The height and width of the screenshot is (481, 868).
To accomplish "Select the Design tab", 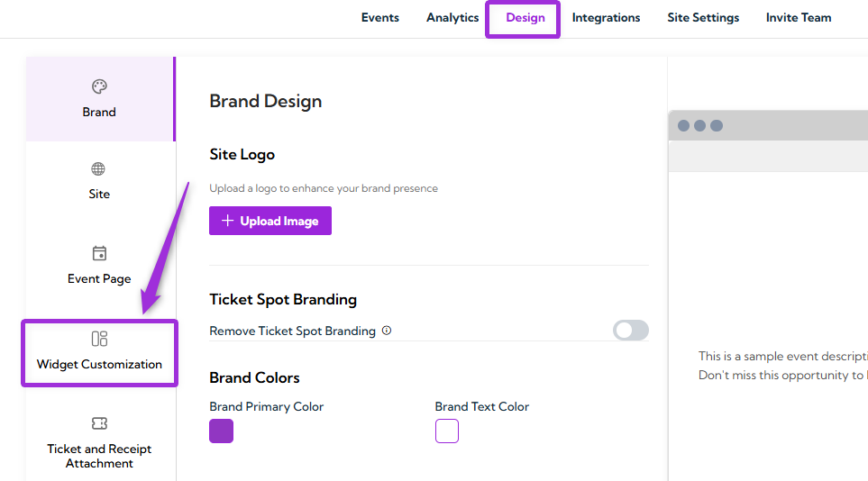I will click(525, 18).
